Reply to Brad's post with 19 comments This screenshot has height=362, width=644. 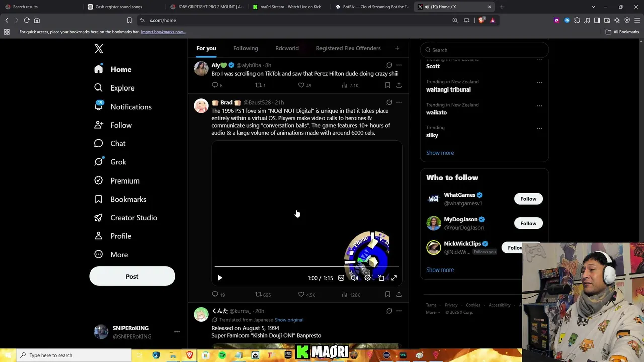pos(218,294)
